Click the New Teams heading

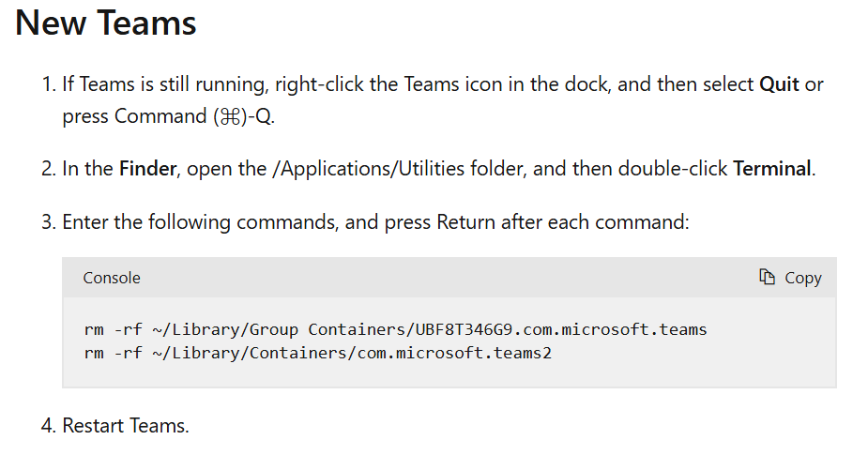(105, 23)
